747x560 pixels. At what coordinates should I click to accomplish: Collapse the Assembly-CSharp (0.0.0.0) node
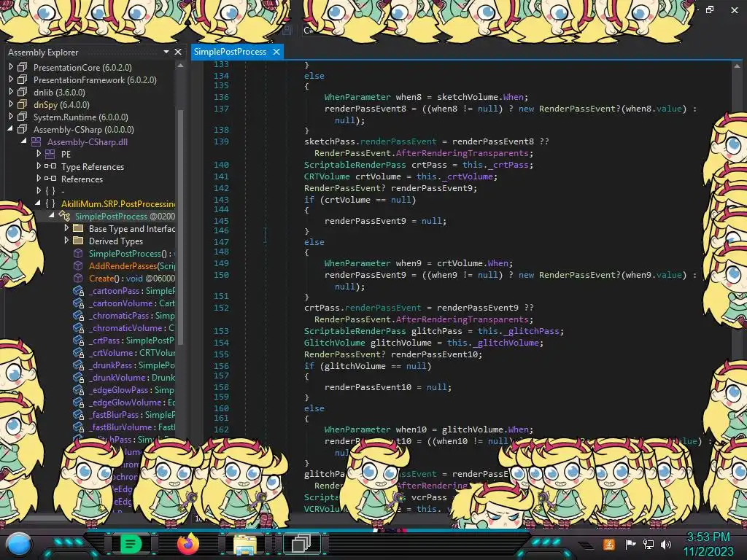(x=10, y=129)
